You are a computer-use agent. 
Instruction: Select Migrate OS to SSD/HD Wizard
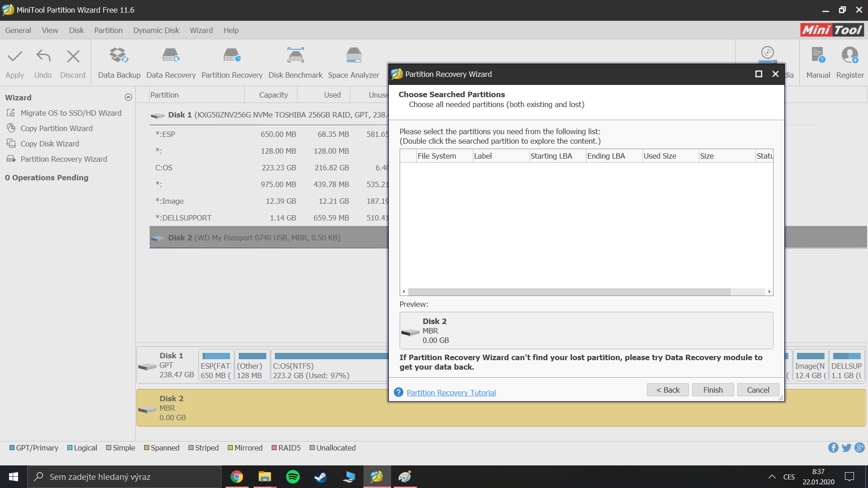coord(71,113)
